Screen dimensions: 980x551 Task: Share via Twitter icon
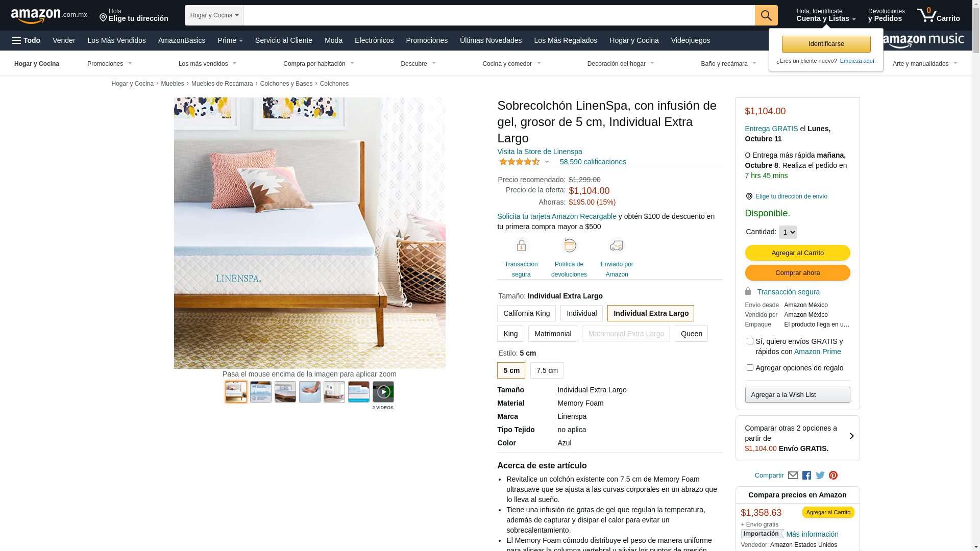820,475
